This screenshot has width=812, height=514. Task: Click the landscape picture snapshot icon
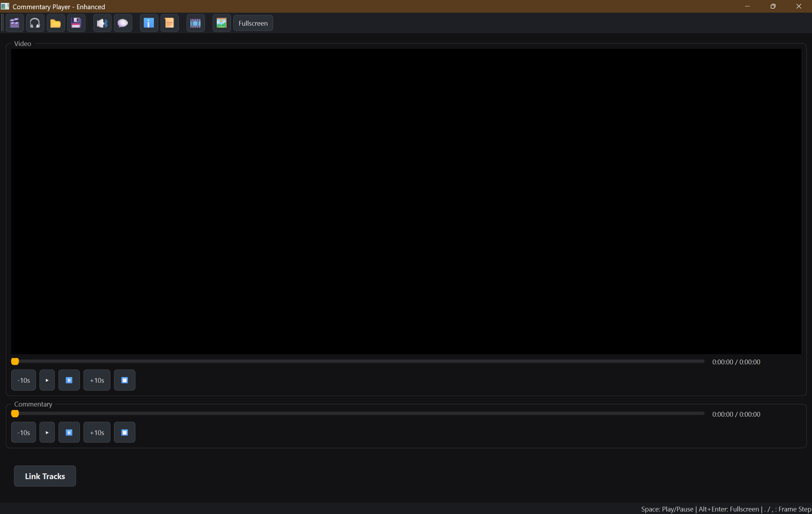pos(221,23)
